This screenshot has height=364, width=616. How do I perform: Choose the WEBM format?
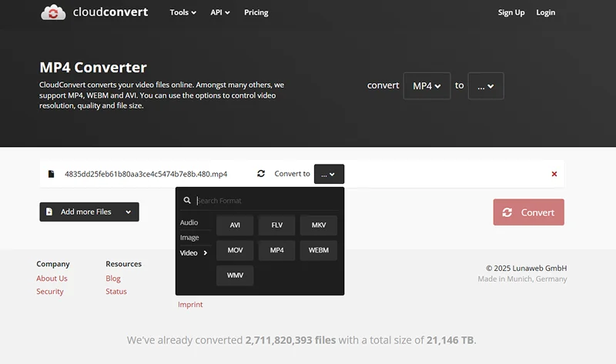[x=319, y=250]
